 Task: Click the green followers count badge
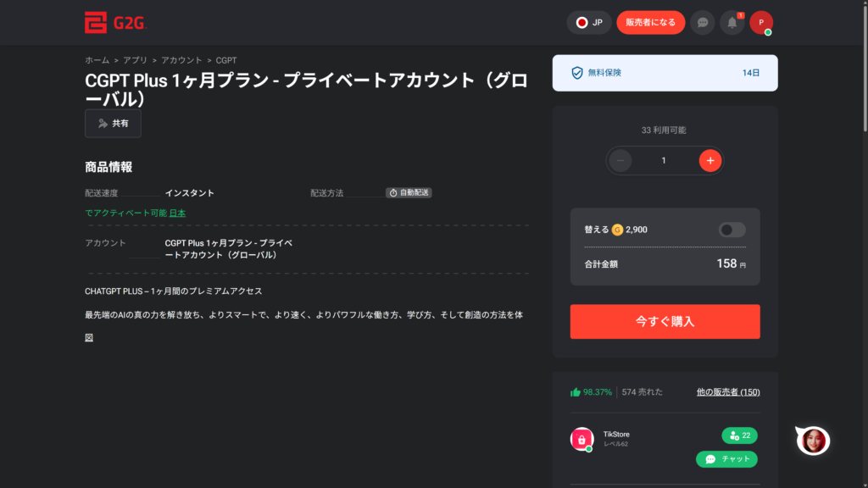(x=739, y=435)
